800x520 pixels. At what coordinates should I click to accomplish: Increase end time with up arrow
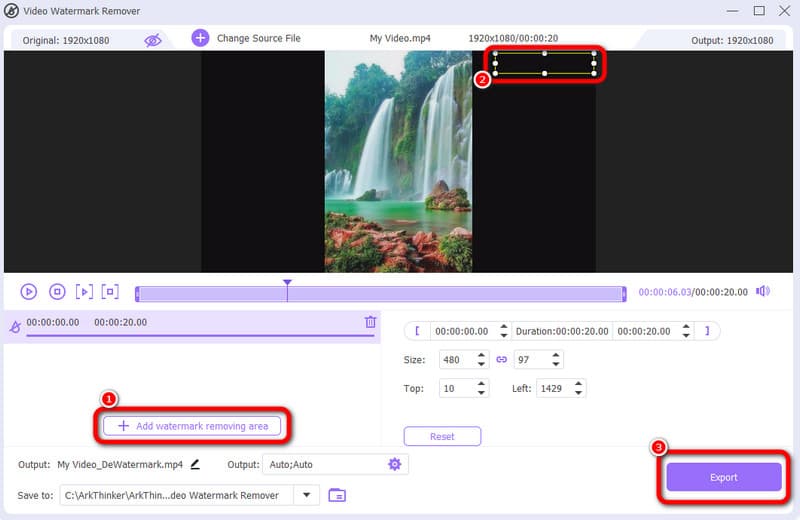pos(686,327)
